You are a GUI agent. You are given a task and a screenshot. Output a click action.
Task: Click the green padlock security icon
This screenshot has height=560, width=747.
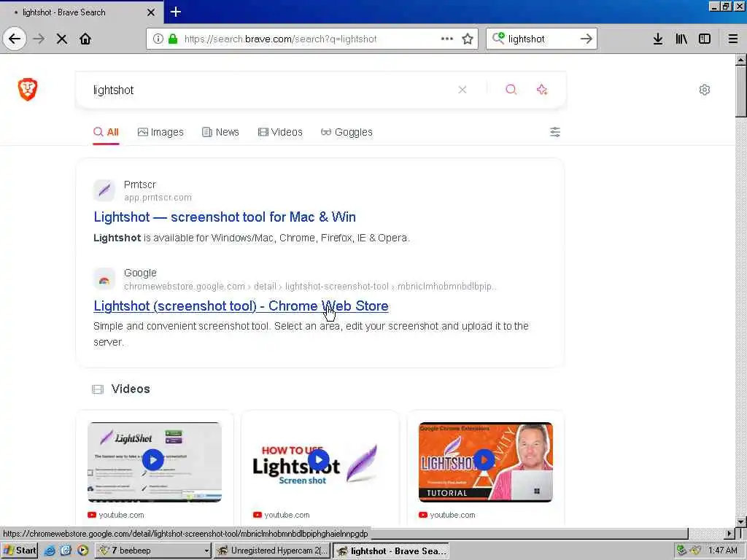click(x=173, y=39)
